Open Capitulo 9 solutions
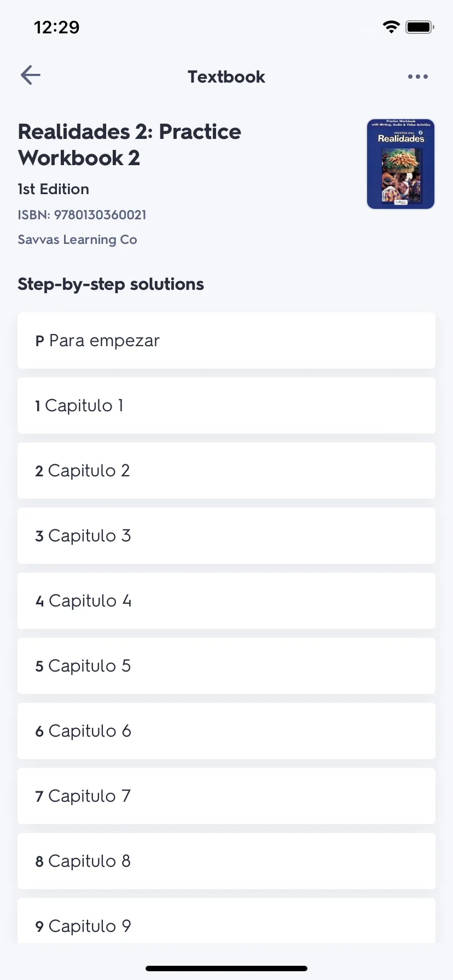Image resolution: width=453 pixels, height=980 pixels. 226,921
